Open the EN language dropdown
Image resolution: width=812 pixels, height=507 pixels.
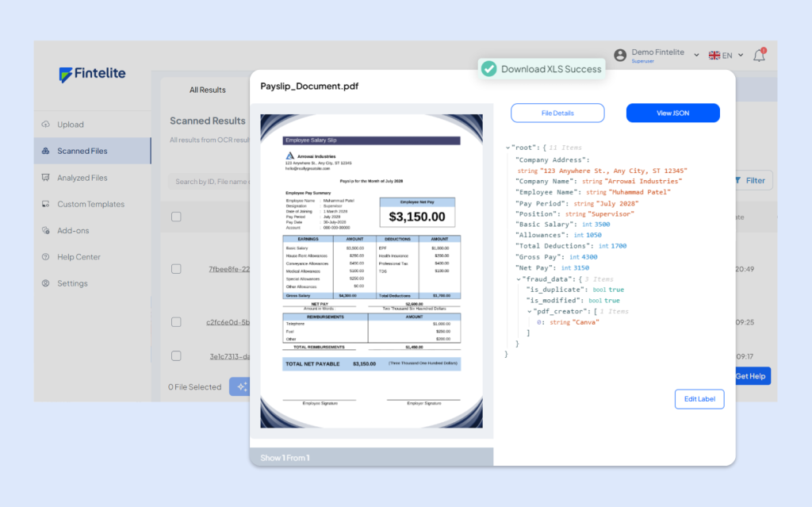click(x=726, y=56)
